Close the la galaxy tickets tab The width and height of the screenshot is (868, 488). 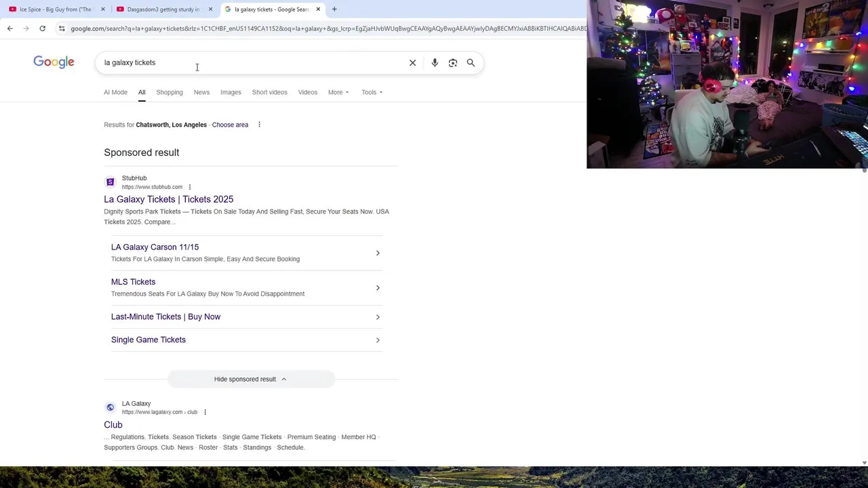318,9
